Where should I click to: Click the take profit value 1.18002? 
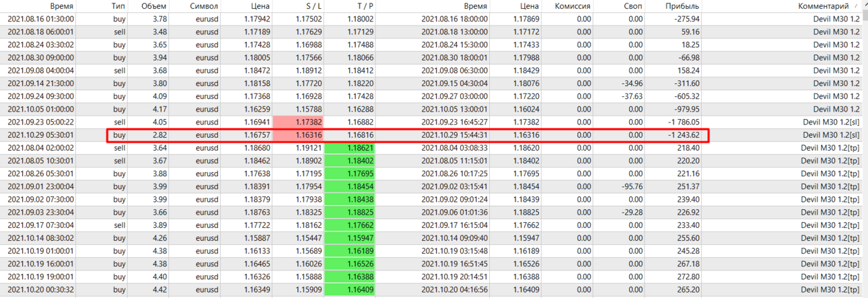360,20
